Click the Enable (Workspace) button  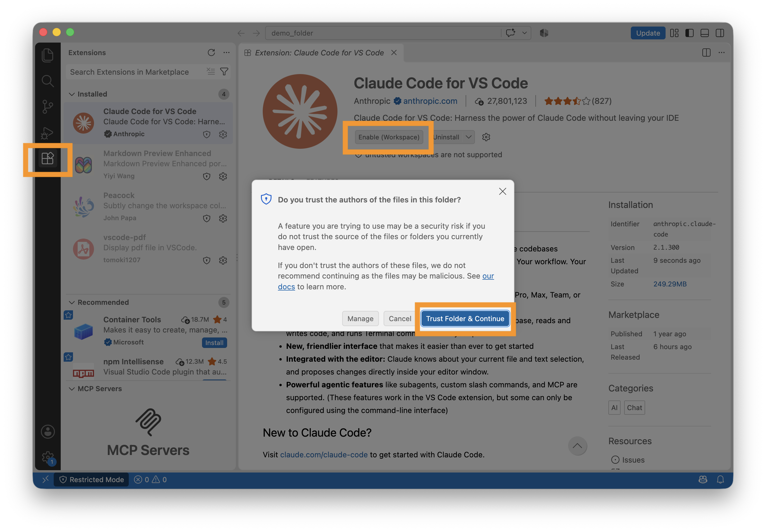click(x=389, y=137)
